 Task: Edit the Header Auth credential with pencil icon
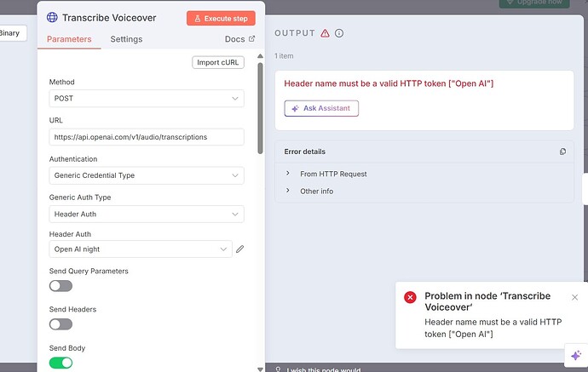[240, 249]
